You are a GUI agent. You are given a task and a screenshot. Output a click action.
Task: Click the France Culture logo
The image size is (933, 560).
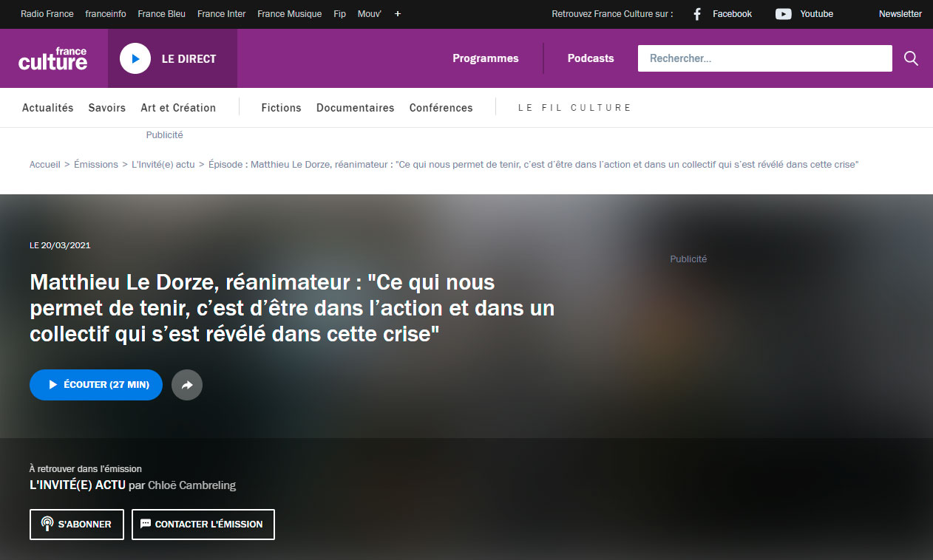click(52, 58)
